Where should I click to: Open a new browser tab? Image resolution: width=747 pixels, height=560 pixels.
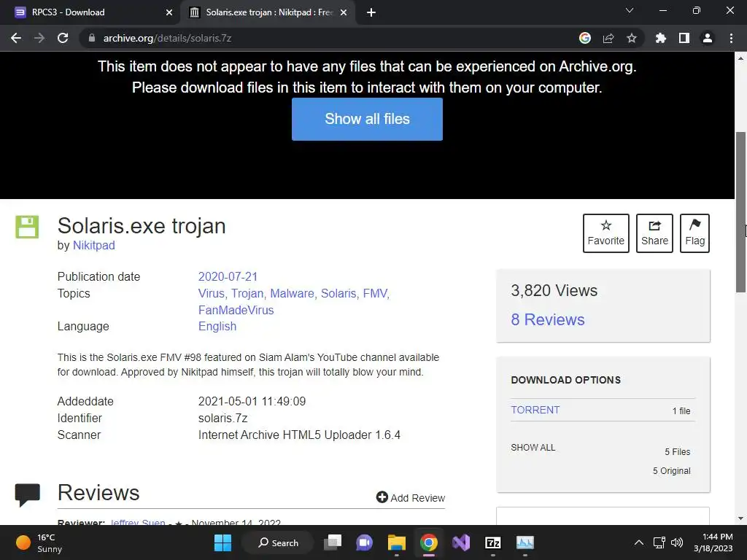point(371,13)
